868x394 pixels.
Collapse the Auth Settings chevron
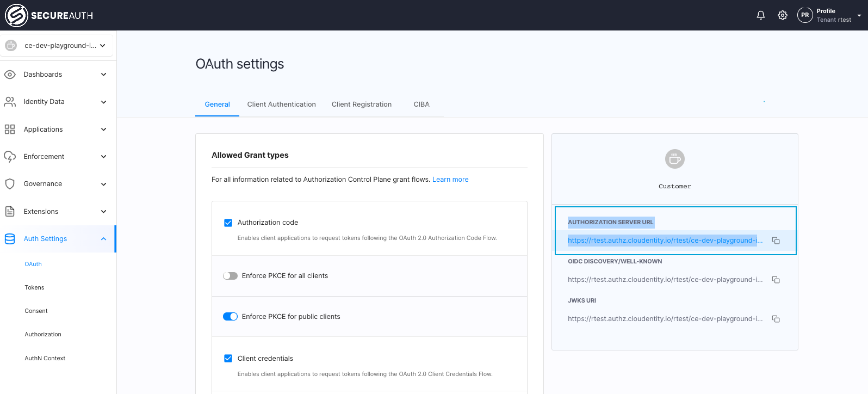[x=104, y=239]
